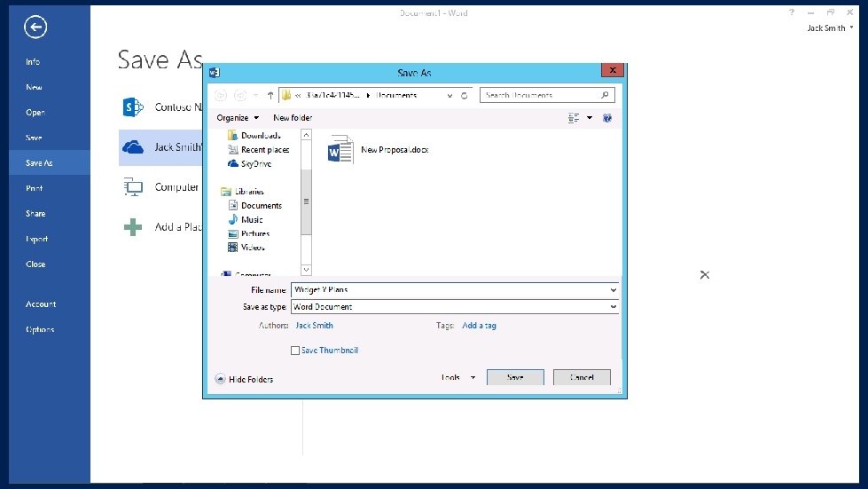Open dialog Help icon
Screen dimensions: 868x489
tap(607, 118)
